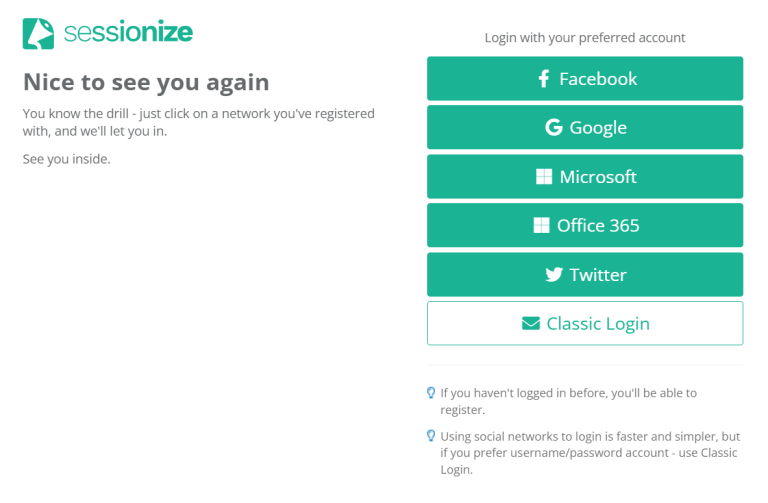
Task: Click the Office 365 logo icon
Action: (x=541, y=226)
